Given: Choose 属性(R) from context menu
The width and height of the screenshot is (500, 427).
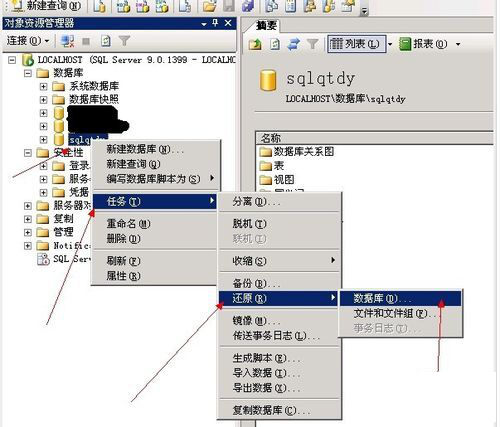Looking at the screenshot, I should pos(155,276).
